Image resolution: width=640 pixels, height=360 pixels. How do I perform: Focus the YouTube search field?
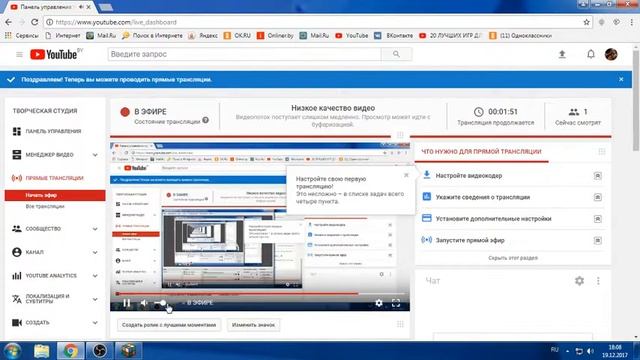pos(244,54)
